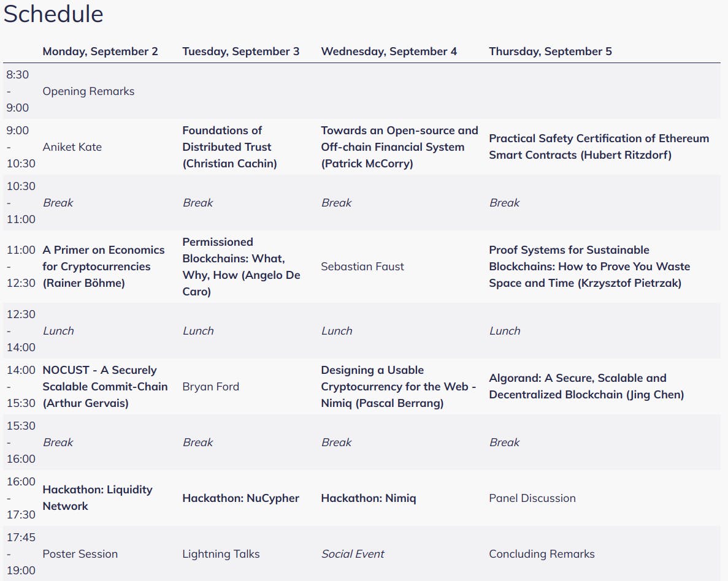Click Hackathon: Nimiq entry
Viewport: 728px width, 581px height.
pyautogui.click(x=369, y=498)
